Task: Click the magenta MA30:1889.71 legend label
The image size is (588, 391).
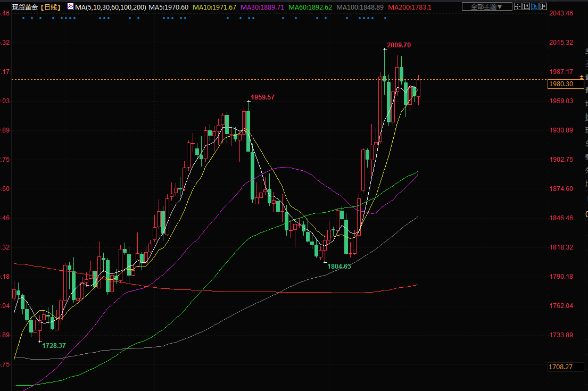Action: click(262, 7)
